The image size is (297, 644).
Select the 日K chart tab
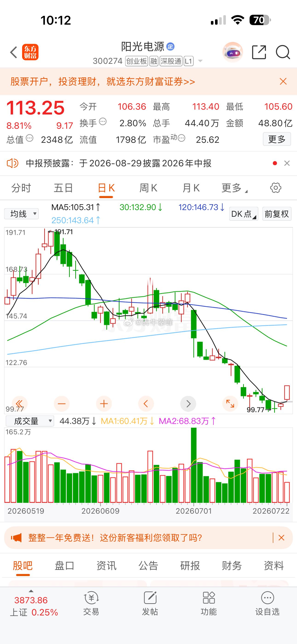coord(106,188)
